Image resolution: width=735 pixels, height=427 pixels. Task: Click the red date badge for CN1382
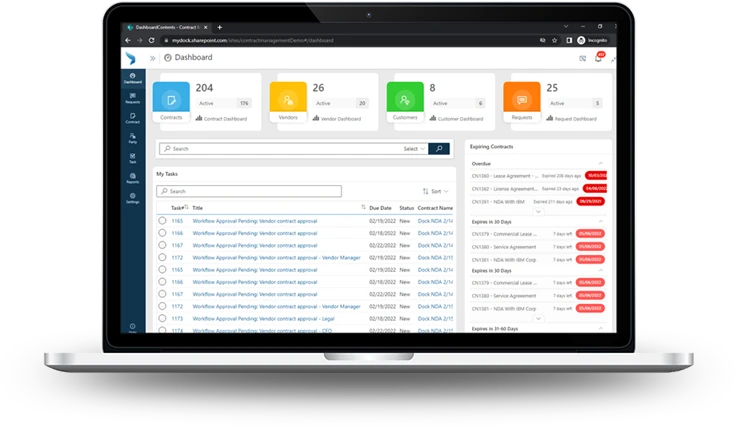point(595,188)
